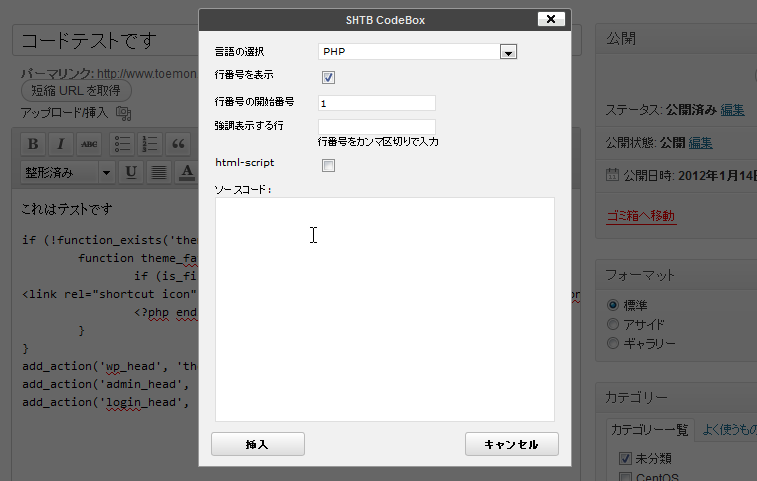Image resolution: width=757 pixels, height=481 pixels.
Task: Open the language selection PHP dropdown
Action: (417, 52)
